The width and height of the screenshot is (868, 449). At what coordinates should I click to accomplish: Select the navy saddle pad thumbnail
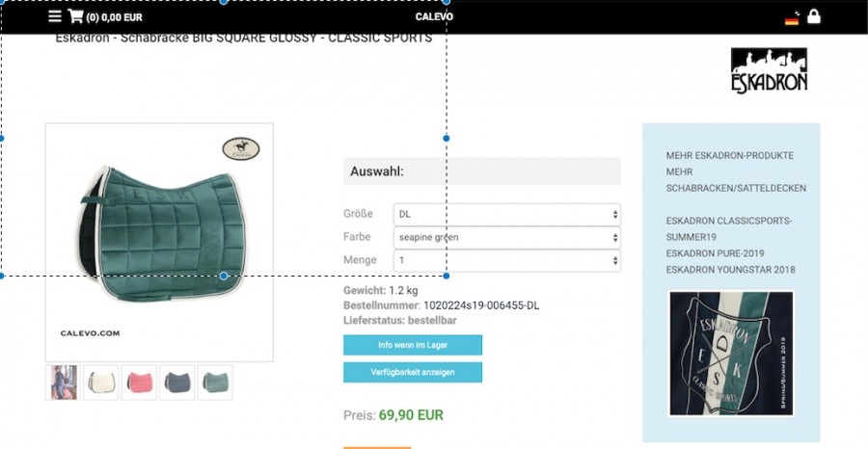point(177,383)
